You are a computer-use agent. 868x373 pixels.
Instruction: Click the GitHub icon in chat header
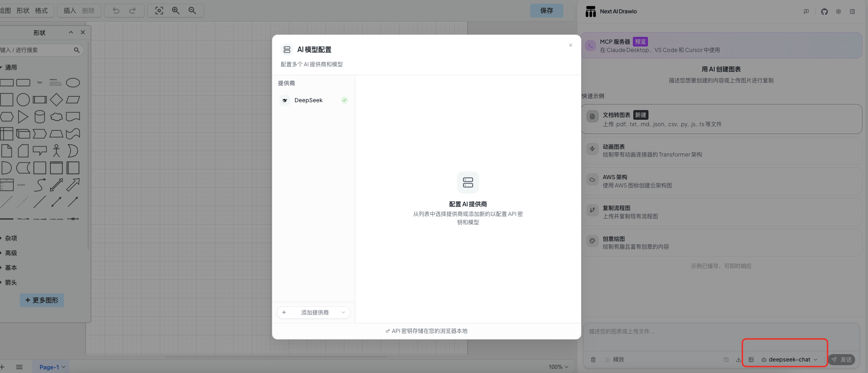(x=824, y=12)
